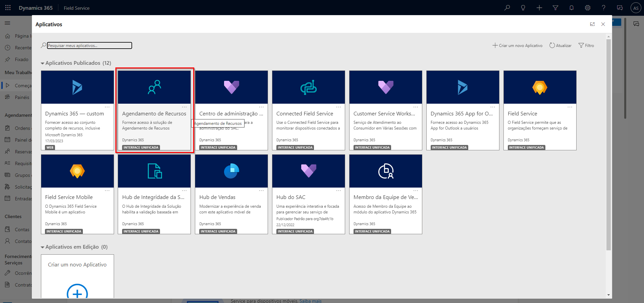
Task: Open Painéis in left navigation
Action: [18, 97]
